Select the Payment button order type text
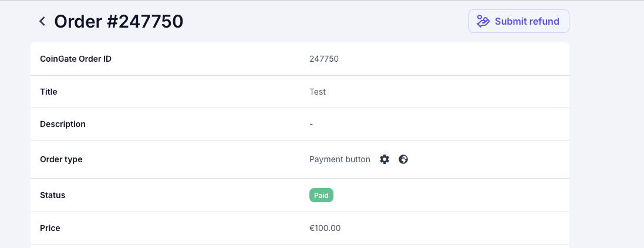The width and height of the screenshot is (644, 248). click(x=340, y=159)
